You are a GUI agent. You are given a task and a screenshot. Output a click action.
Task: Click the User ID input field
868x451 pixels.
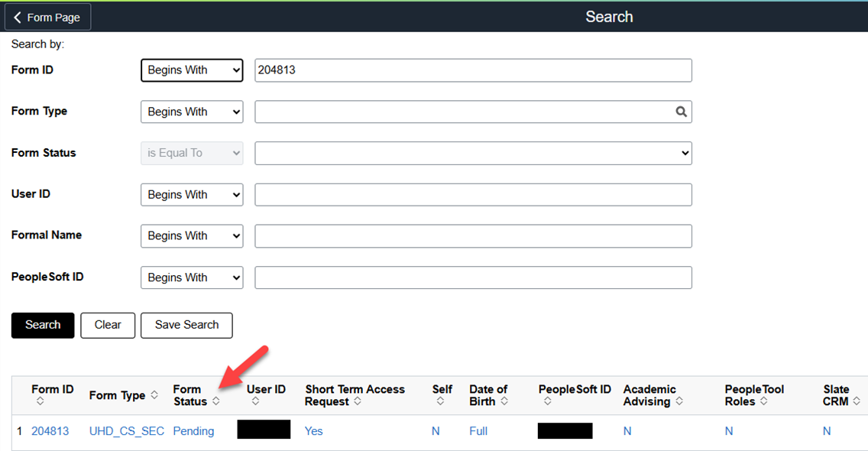tap(473, 194)
